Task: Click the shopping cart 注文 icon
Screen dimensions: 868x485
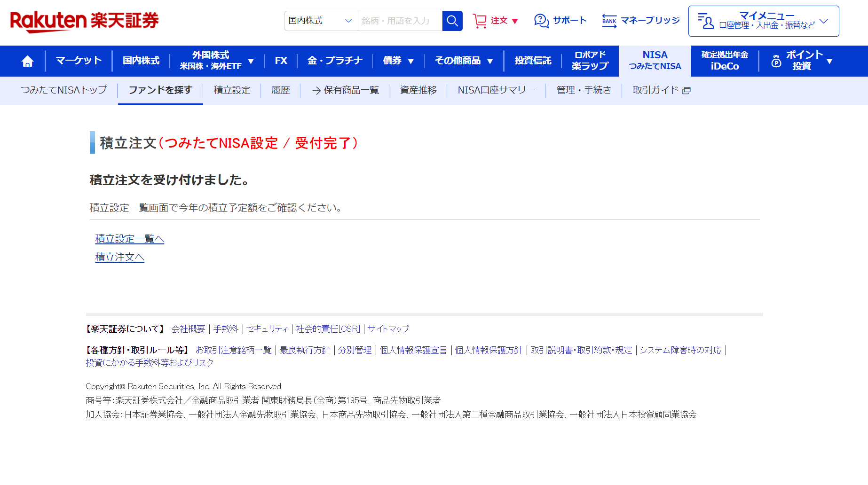Action: pos(480,21)
